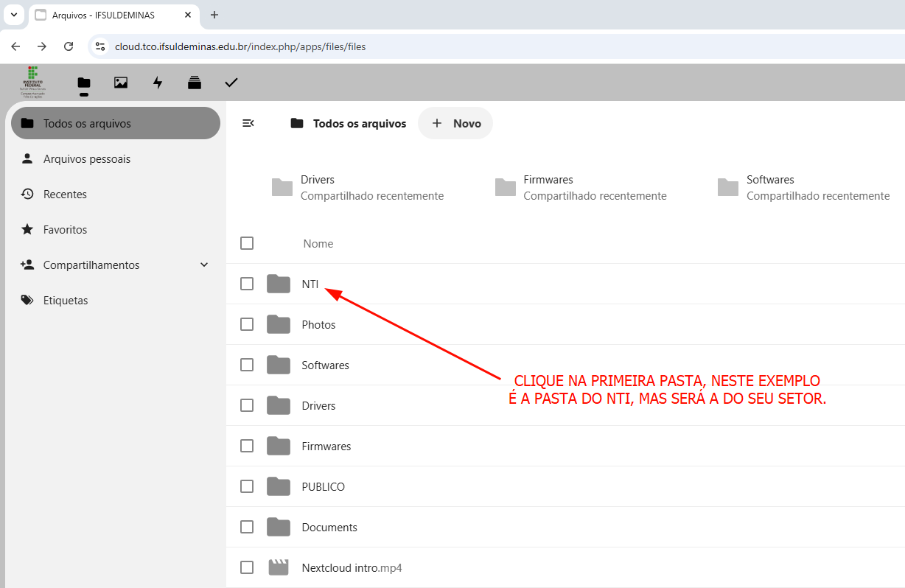
Task: Check the box for the Softwares folder
Action: (x=247, y=365)
